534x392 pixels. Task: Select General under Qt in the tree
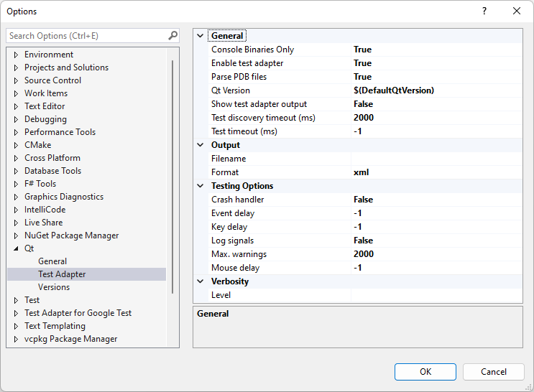point(52,261)
